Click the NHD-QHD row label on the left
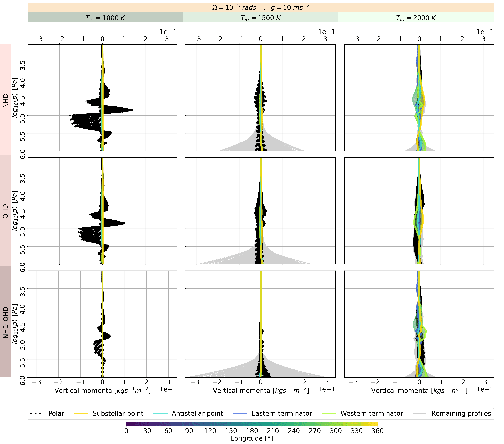 point(5,322)
